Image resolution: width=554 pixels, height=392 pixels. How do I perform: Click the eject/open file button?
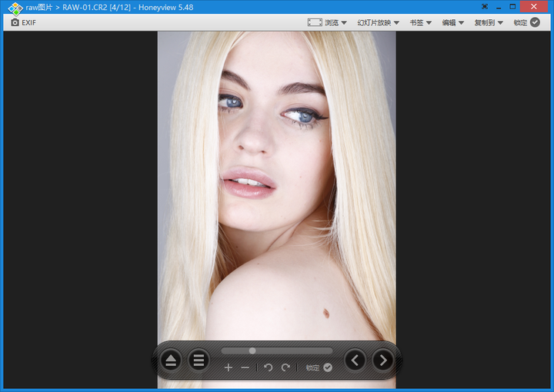(x=171, y=360)
